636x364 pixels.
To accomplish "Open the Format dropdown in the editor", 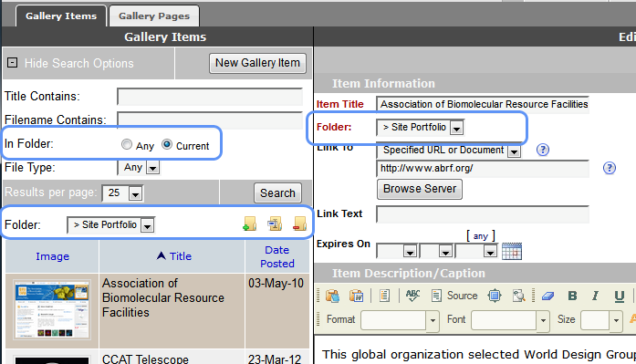I will (x=399, y=320).
